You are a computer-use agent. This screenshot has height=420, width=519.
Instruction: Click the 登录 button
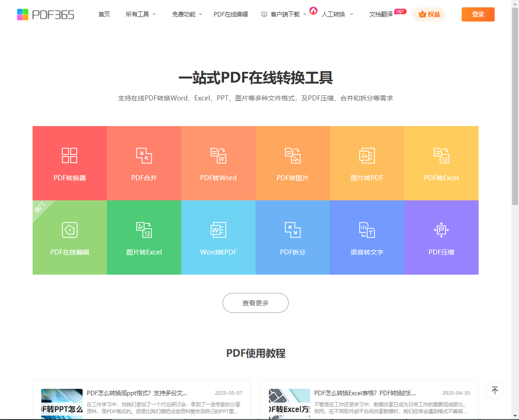click(x=478, y=15)
